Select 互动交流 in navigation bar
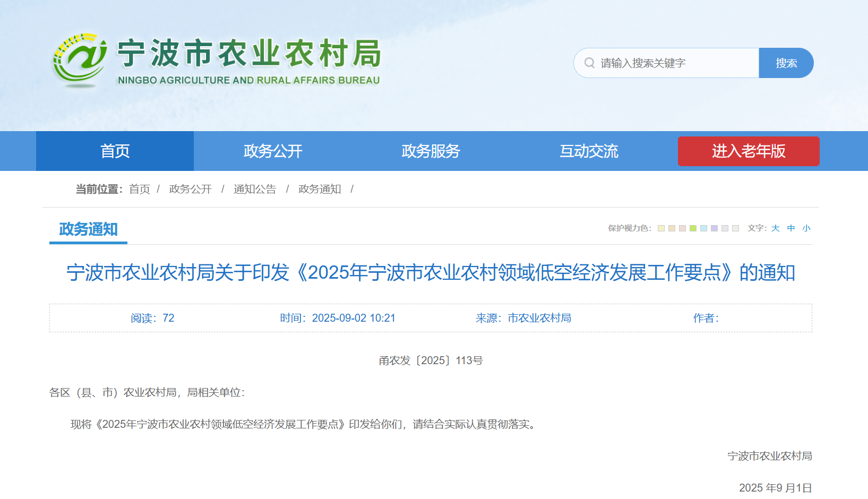This screenshot has width=868, height=499. coord(589,151)
